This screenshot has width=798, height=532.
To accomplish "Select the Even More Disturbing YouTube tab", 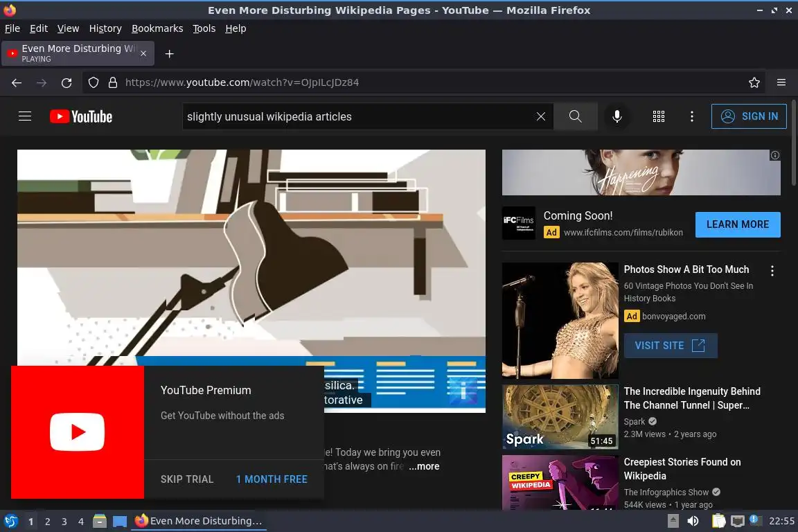I will (x=78, y=53).
